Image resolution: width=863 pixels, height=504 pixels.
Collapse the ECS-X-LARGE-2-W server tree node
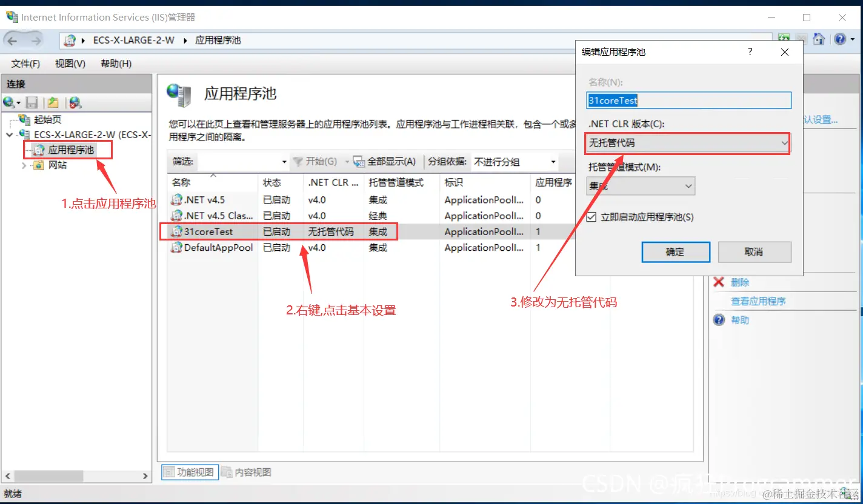tap(9, 134)
